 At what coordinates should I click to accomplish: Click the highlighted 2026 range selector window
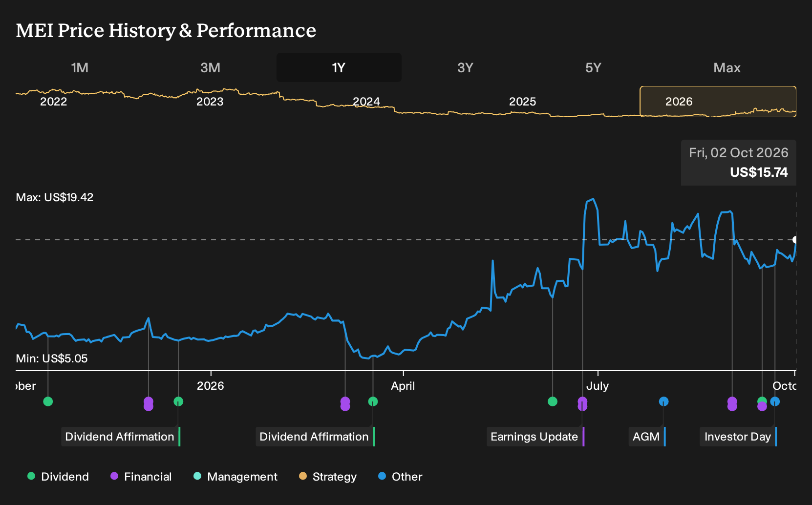click(718, 102)
